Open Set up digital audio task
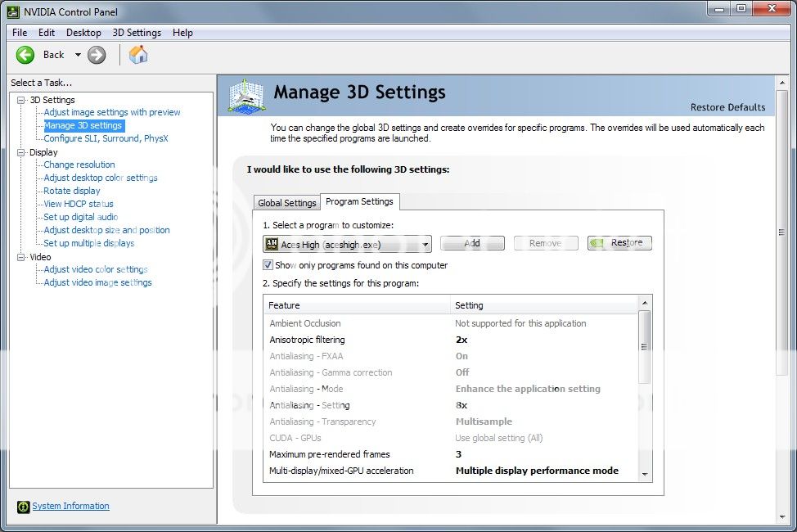The width and height of the screenshot is (797, 532). point(81,217)
